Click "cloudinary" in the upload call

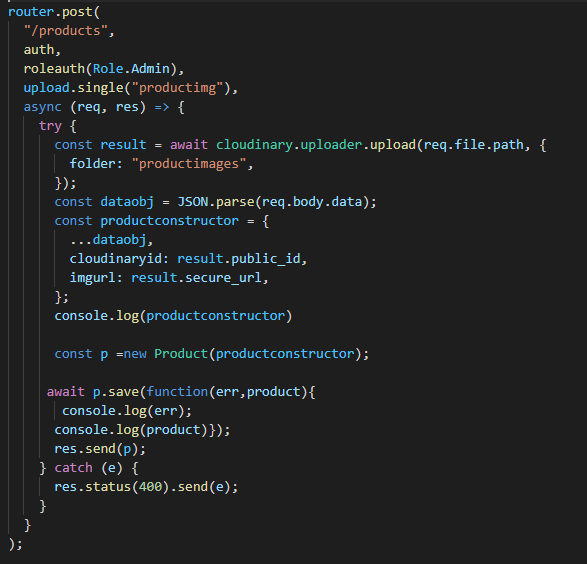pyautogui.click(x=254, y=145)
